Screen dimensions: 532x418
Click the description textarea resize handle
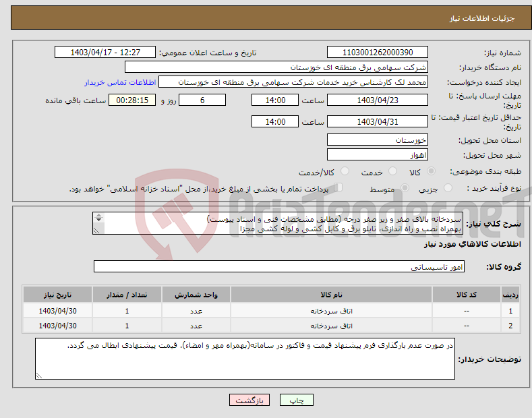click(x=96, y=231)
